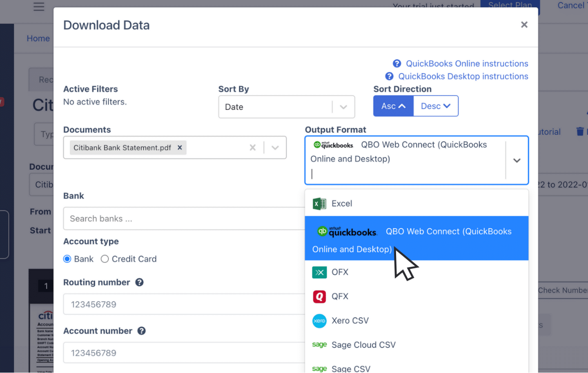
Task: Focus the Account number input field
Action: click(x=185, y=353)
